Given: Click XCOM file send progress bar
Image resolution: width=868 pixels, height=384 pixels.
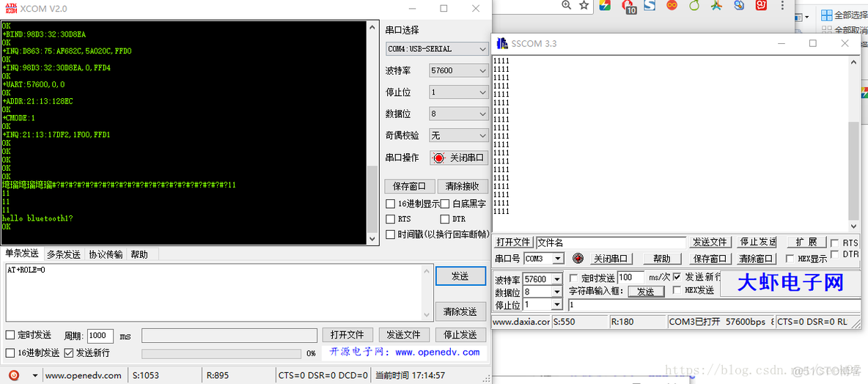Looking at the screenshot, I should tap(222, 353).
